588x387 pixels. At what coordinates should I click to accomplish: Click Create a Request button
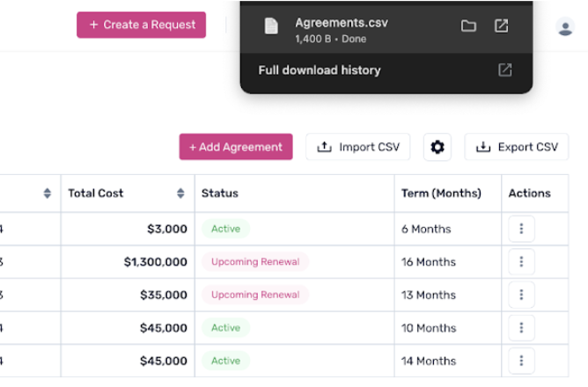coord(142,25)
